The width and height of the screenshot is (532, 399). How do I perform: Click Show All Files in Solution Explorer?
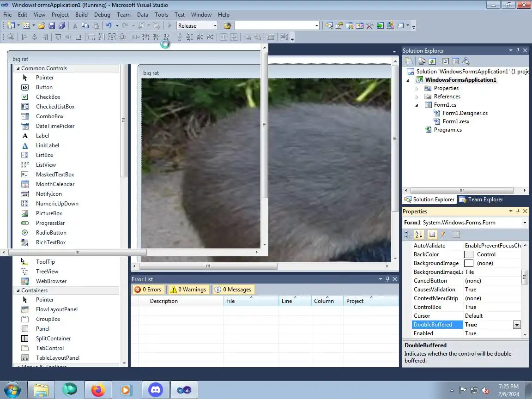pyautogui.click(x=422, y=61)
